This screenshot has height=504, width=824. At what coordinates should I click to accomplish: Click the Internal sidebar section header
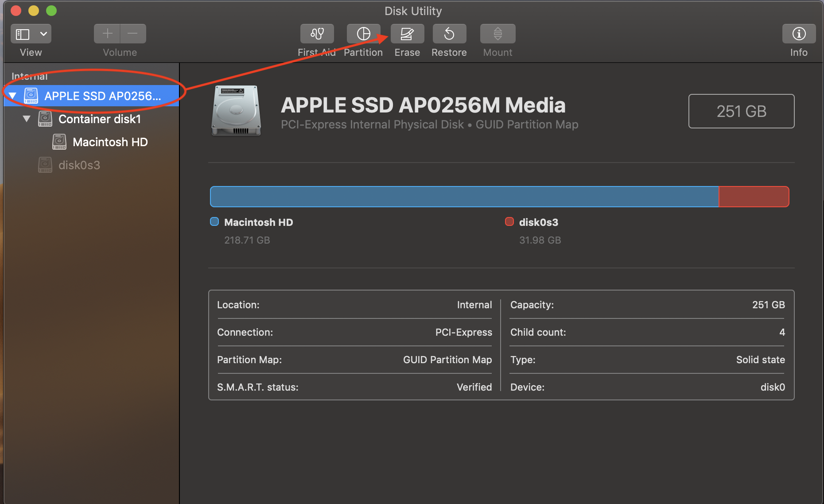click(x=29, y=76)
